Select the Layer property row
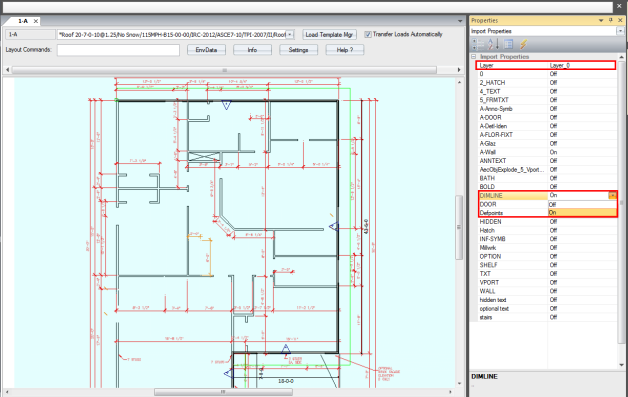 tap(546, 65)
